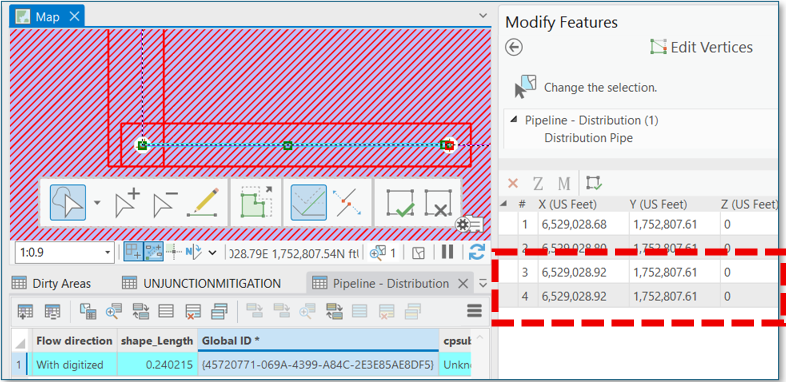Open the selection tool dropdown arrow
Screen dimensions: 786x382
(x=97, y=203)
